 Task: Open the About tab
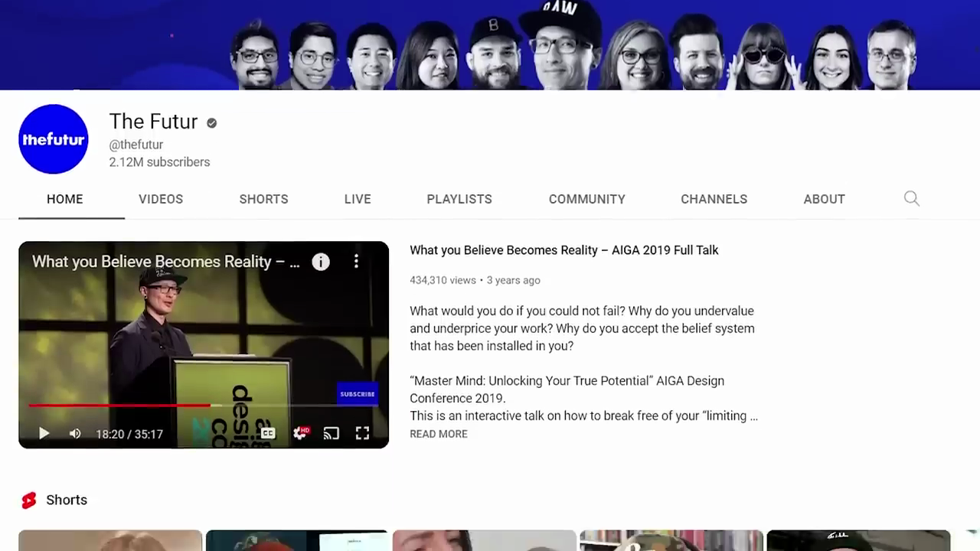click(825, 199)
